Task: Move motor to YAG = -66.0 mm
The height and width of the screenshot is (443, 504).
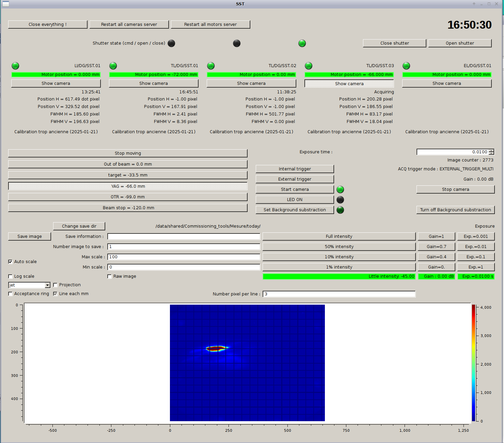Action: (x=128, y=186)
